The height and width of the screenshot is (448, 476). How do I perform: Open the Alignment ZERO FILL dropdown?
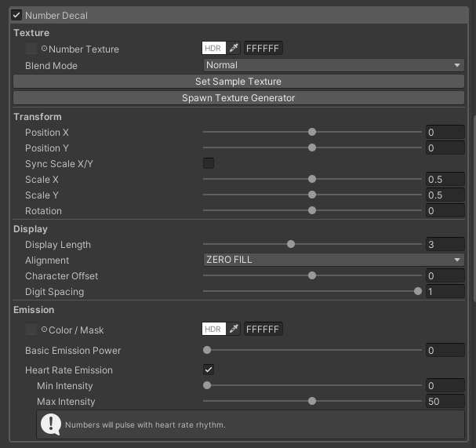point(333,260)
